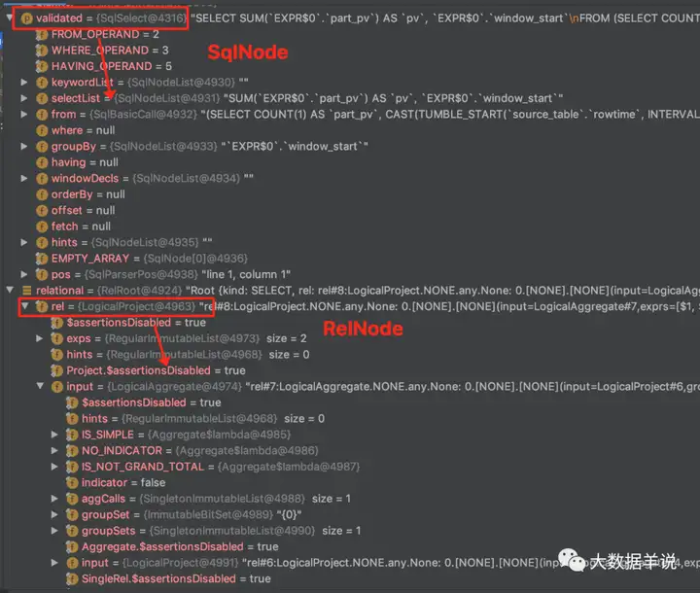
Task: Select the 'size = 1' text on aggCalls row
Action: pyautogui.click(x=332, y=499)
